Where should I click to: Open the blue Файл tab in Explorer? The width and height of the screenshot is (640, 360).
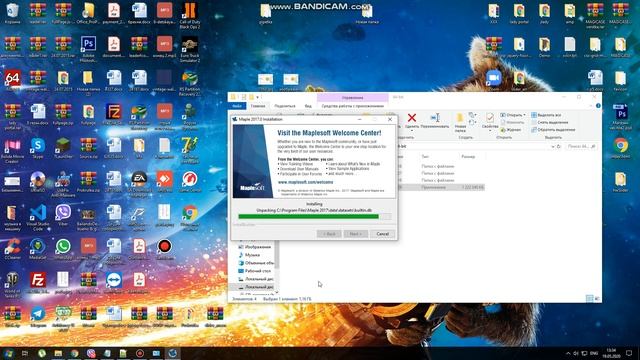point(237,106)
